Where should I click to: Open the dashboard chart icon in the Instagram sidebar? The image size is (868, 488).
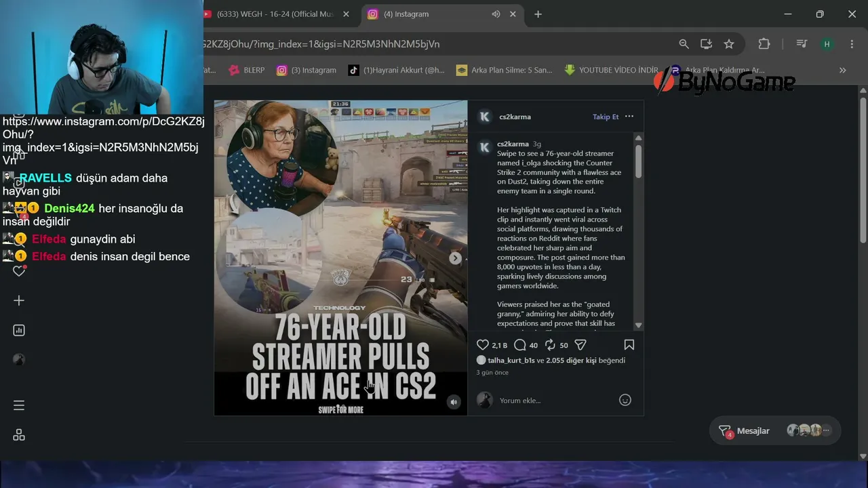19,330
